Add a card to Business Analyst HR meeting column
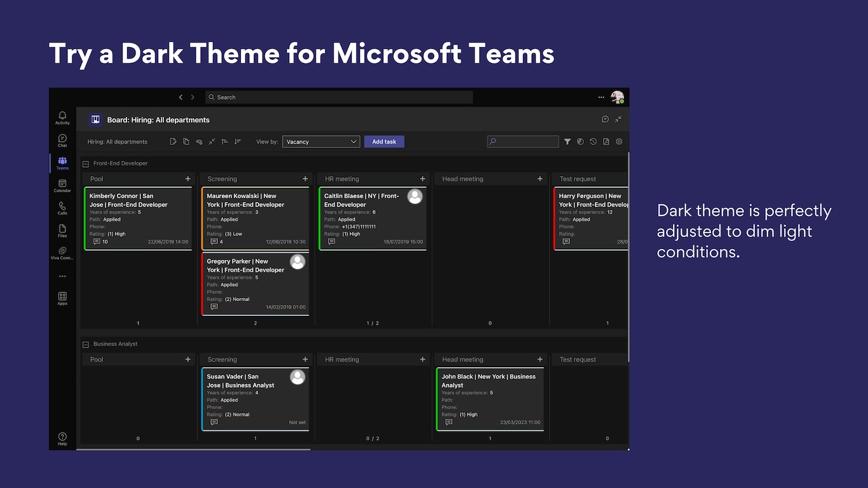The height and width of the screenshot is (488, 868). (x=423, y=359)
